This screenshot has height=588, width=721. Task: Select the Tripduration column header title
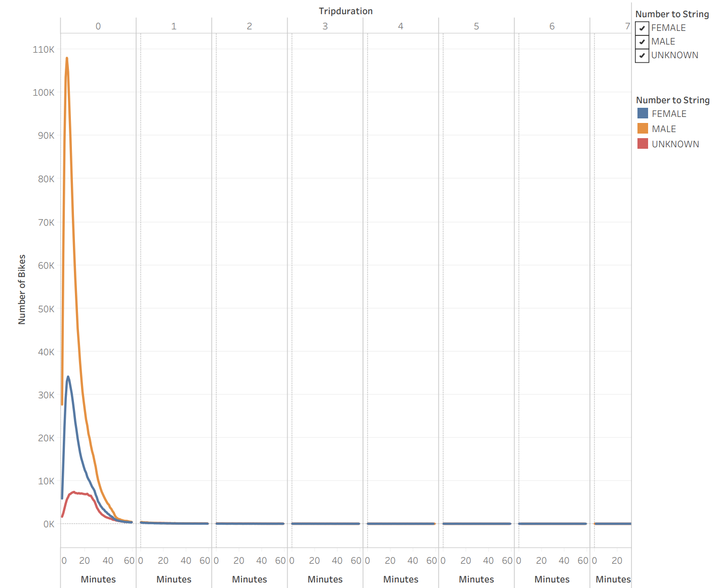tap(346, 11)
